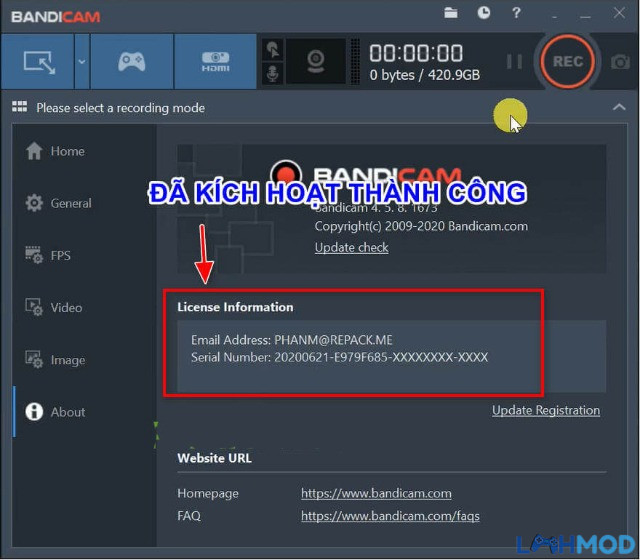
Task: Click the Website URL heading
Action: tap(214, 458)
